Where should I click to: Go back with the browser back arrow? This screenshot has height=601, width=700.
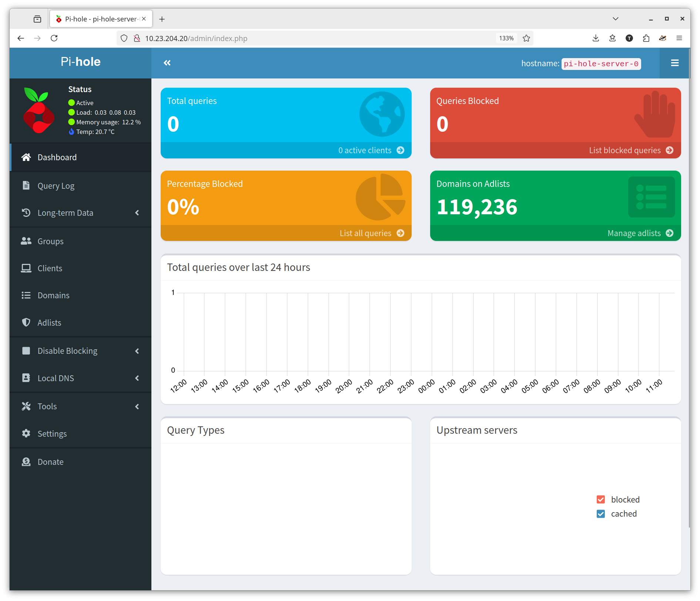click(x=21, y=38)
